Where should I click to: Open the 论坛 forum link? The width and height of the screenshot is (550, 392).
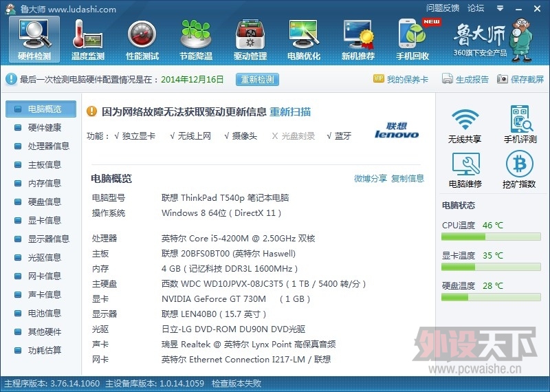tap(476, 8)
